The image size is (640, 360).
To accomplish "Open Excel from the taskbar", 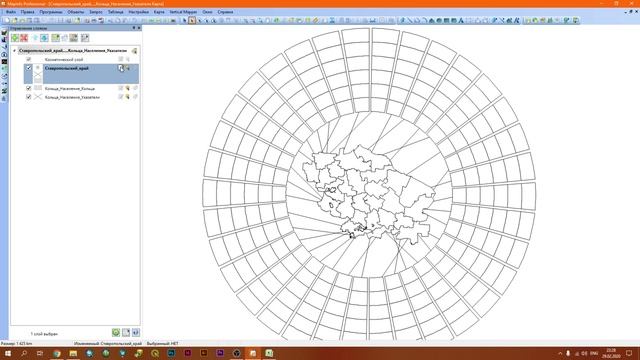I will 269,353.
